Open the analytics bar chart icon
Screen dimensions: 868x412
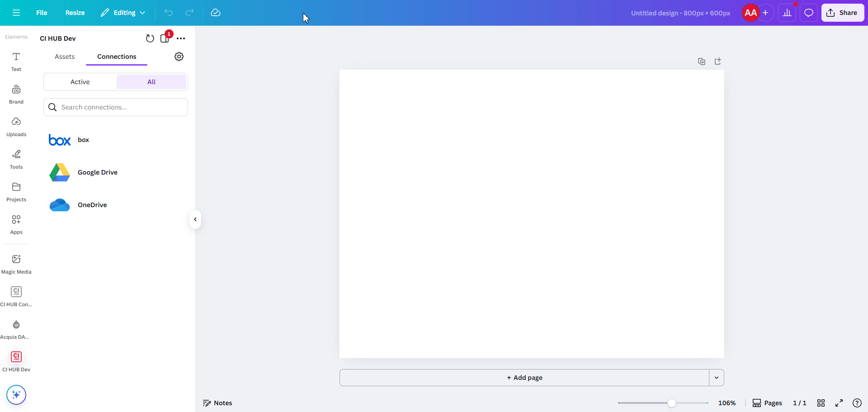click(787, 13)
